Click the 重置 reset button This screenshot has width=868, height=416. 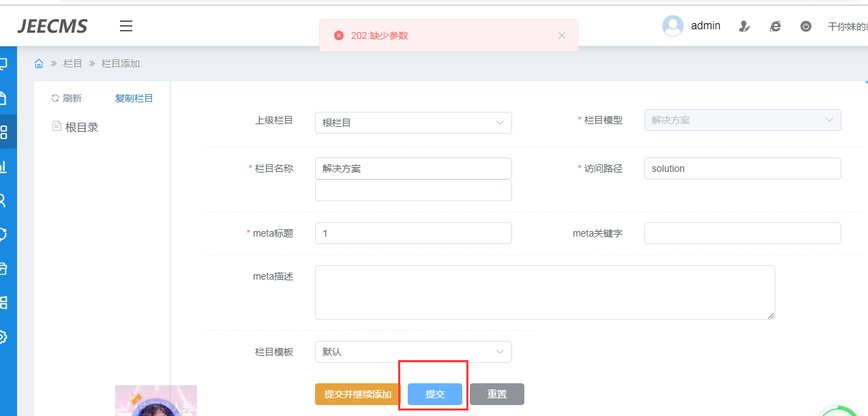pos(497,394)
